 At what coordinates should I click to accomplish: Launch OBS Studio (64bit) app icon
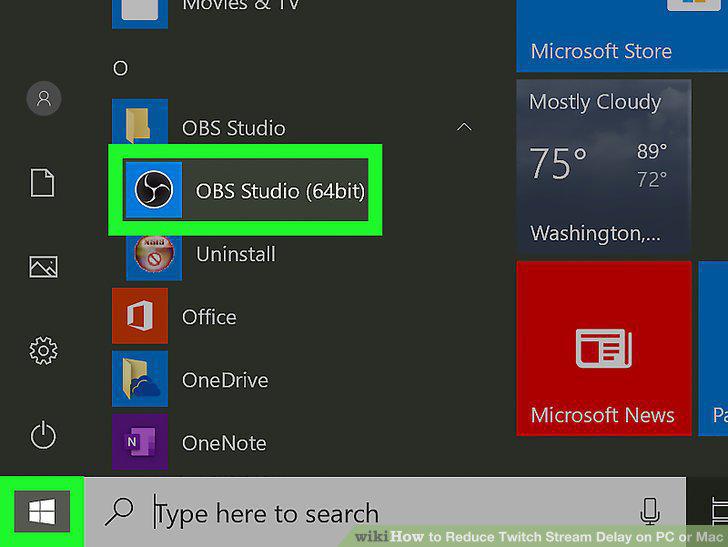click(154, 190)
